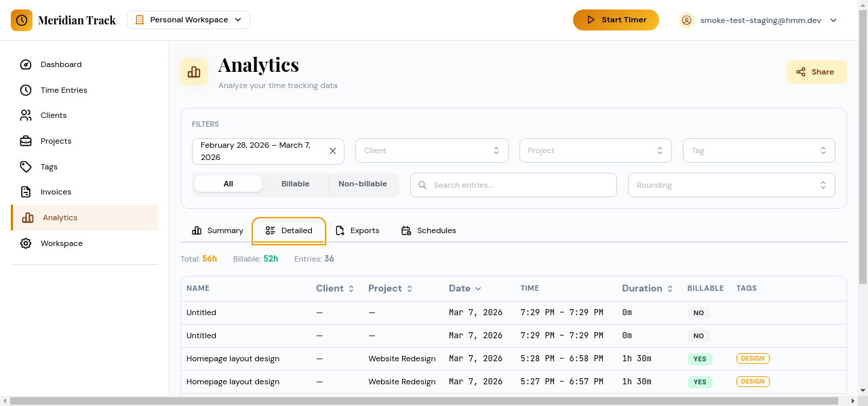Click the Workspace gear icon
The width and height of the screenshot is (868, 406).
coord(25,243)
